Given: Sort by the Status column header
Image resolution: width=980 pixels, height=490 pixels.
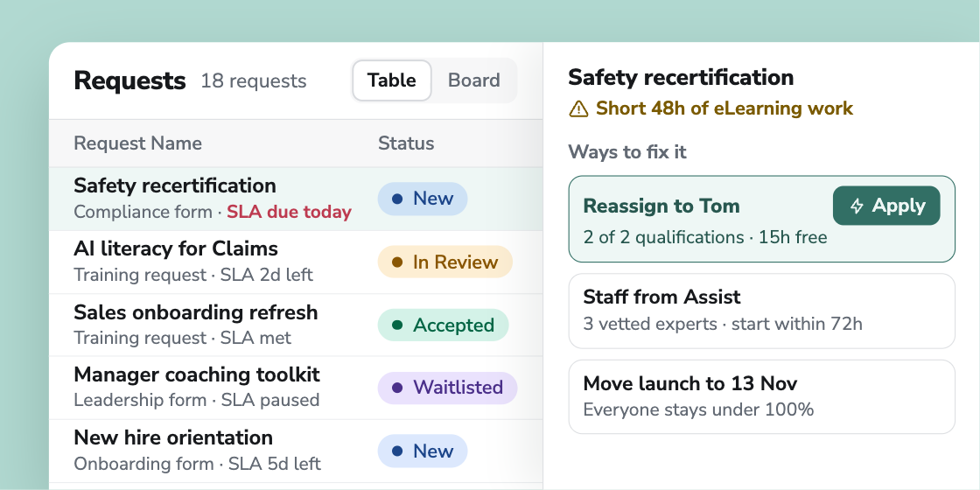Looking at the screenshot, I should click(406, 143).
